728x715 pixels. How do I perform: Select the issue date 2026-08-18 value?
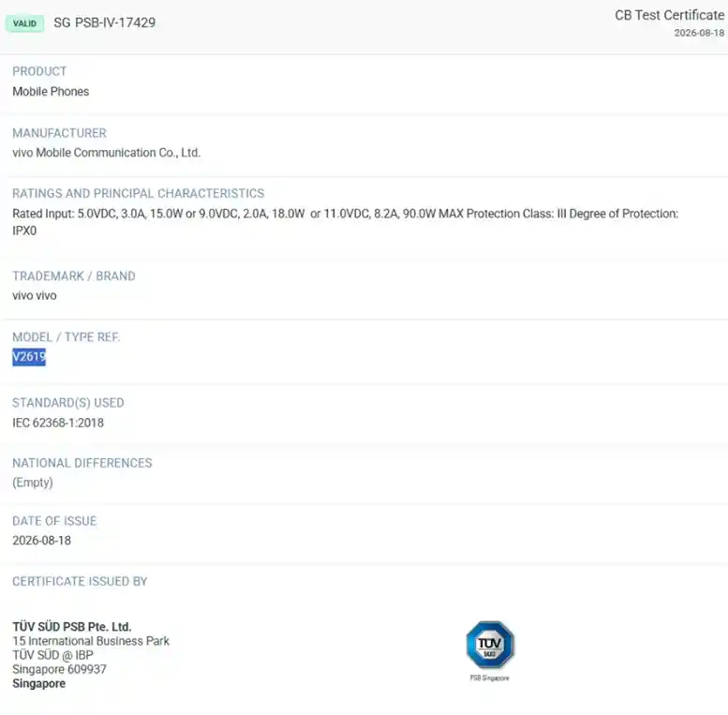(x=42, y=541)
